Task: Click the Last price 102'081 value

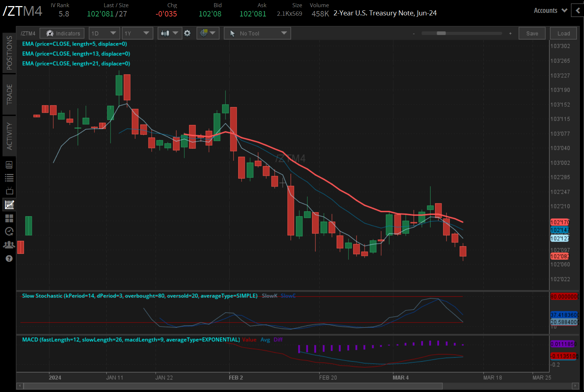Action: [x=100, y=14]
